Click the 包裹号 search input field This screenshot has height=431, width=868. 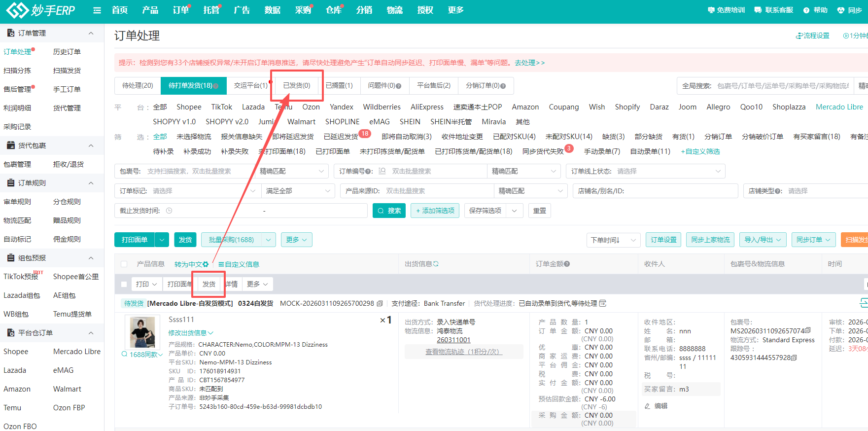(198, 171)
